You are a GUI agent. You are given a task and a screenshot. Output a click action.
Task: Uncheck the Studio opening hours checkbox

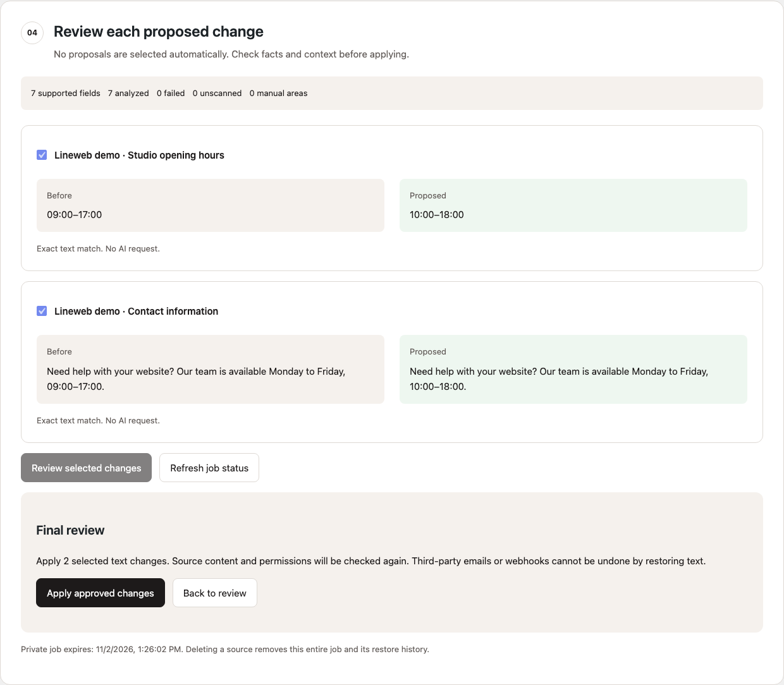42,155
